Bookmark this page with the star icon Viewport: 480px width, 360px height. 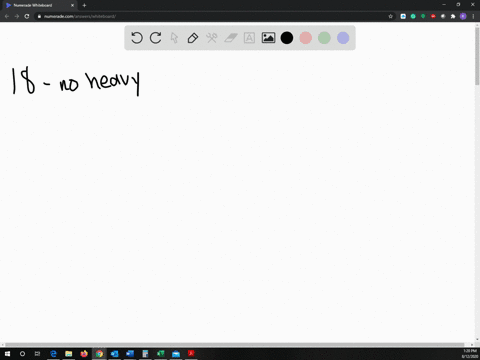click(391, 16)
